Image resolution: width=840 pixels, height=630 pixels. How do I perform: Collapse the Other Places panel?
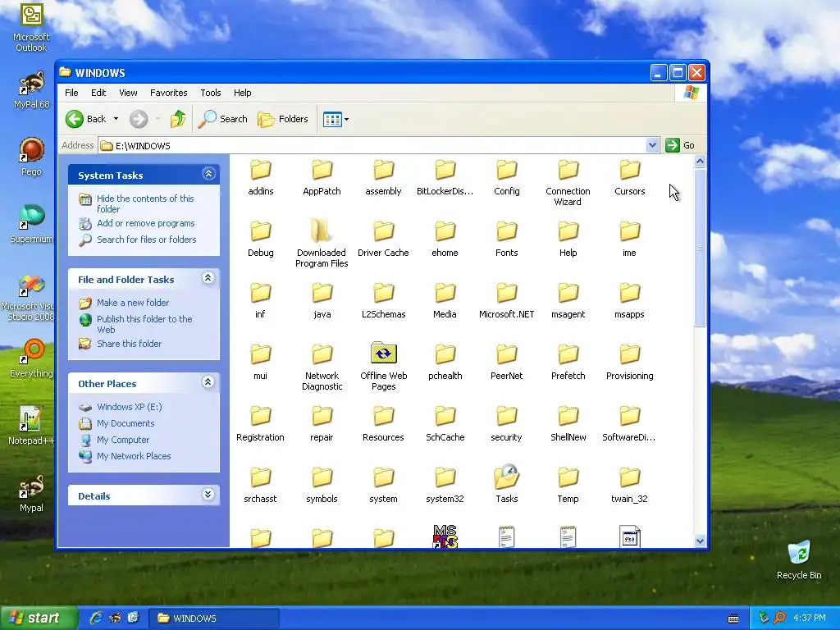tap(208, 381)
